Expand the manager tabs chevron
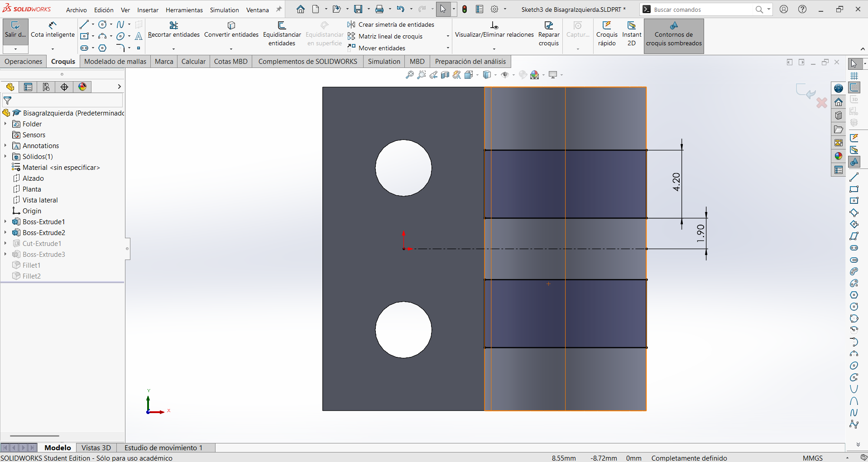The width and height of the screenshot is (868, 462). [119, 87]
